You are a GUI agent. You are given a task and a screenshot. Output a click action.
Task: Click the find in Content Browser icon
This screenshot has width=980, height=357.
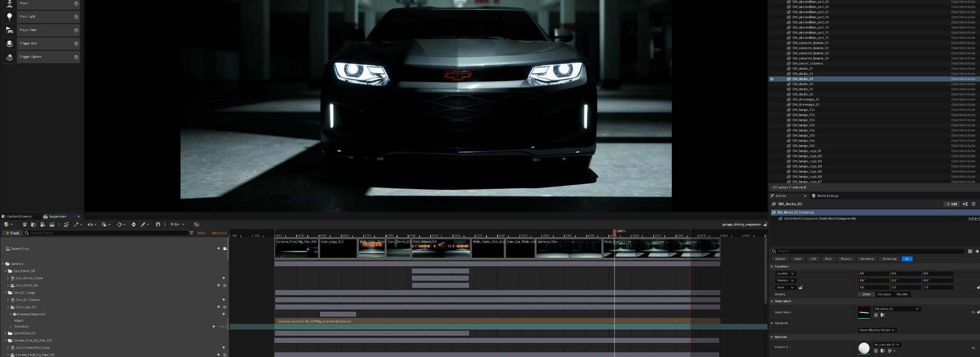(x=33, y=224)
